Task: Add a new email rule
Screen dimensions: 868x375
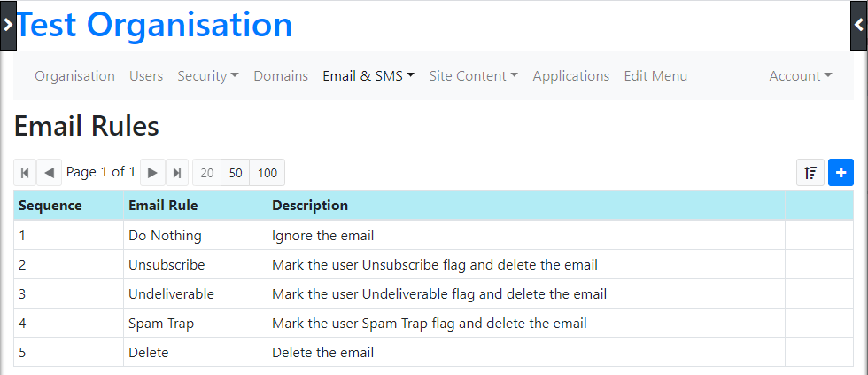Action: coord(841,173)
